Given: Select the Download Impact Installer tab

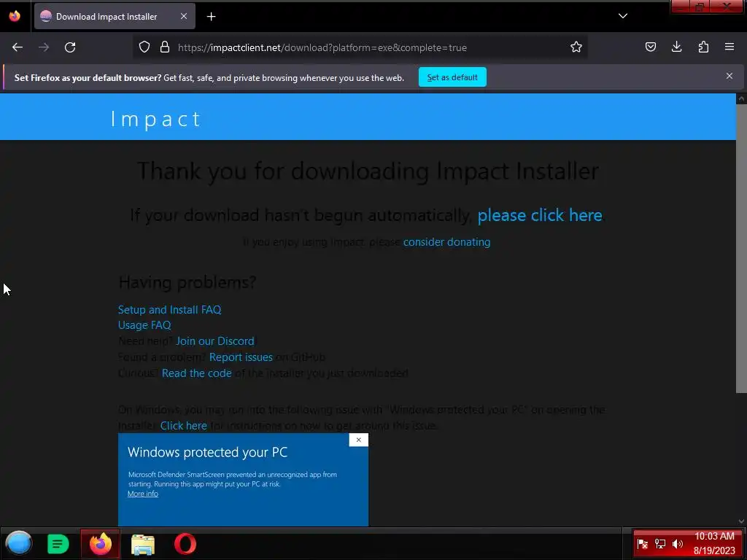Looking at the screenshot, I should pos(115,16).
